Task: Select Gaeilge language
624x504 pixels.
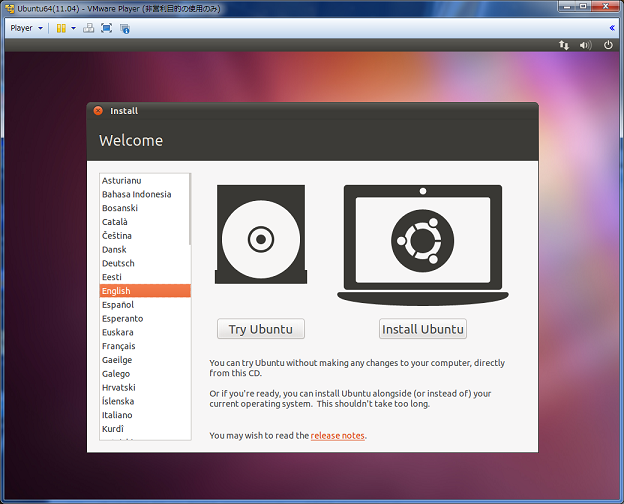Action: click(x=145, y=360)
